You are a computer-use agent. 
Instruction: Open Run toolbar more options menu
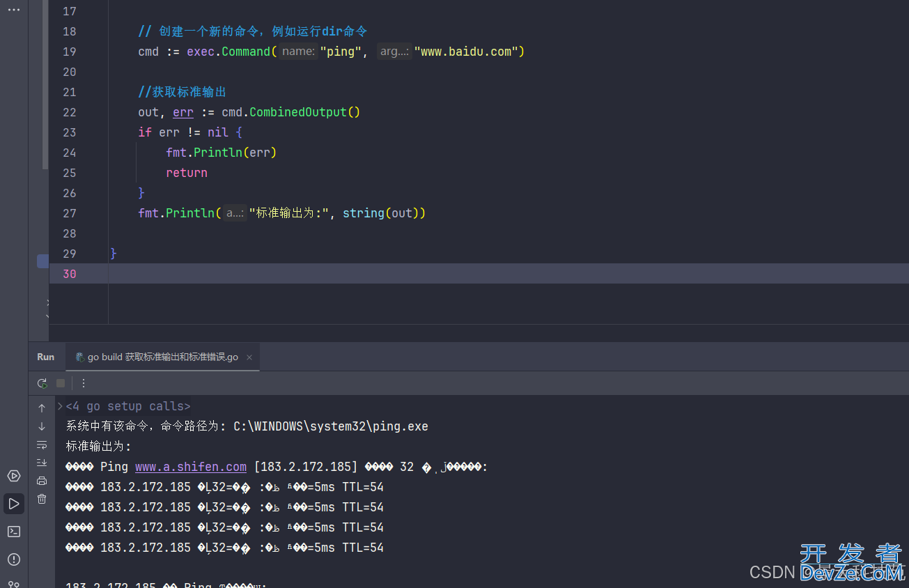coord(84,383)
